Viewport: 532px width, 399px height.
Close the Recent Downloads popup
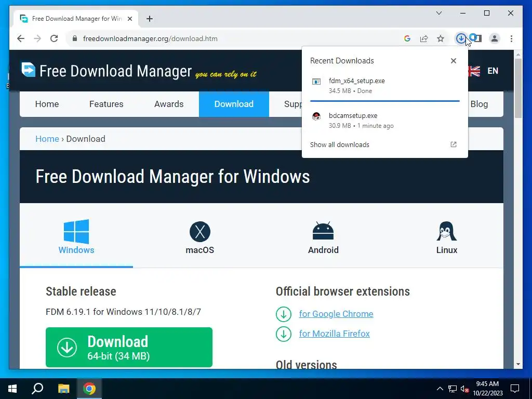pyautogui.click(x=453, y=61)
